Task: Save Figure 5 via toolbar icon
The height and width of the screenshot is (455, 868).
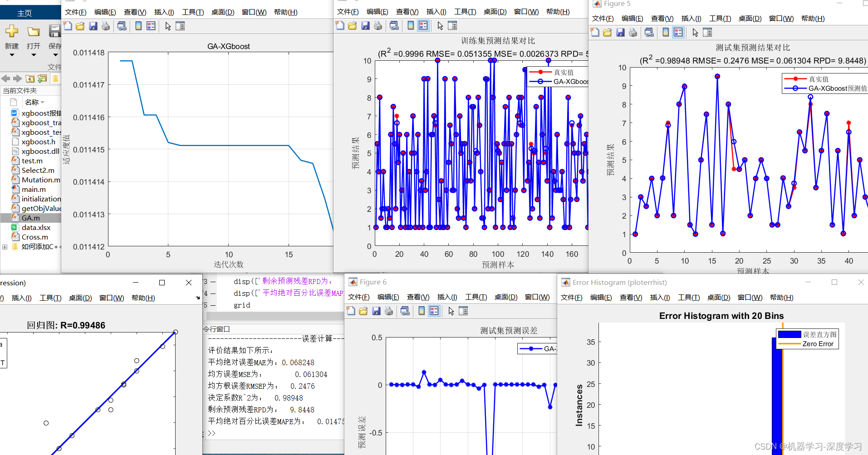Action: 620,32
